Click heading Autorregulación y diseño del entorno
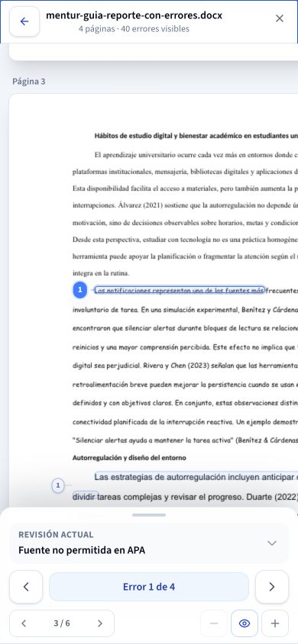 129,458
